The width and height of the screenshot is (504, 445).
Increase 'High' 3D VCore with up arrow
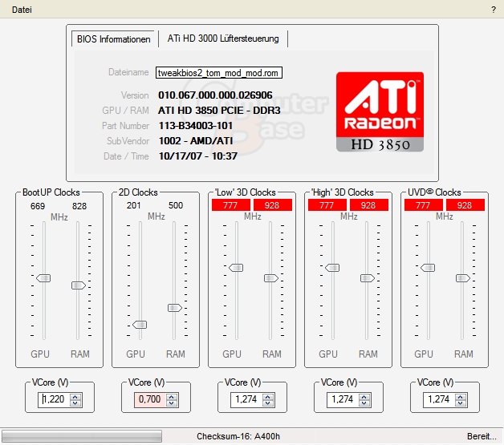pos(364,397)
